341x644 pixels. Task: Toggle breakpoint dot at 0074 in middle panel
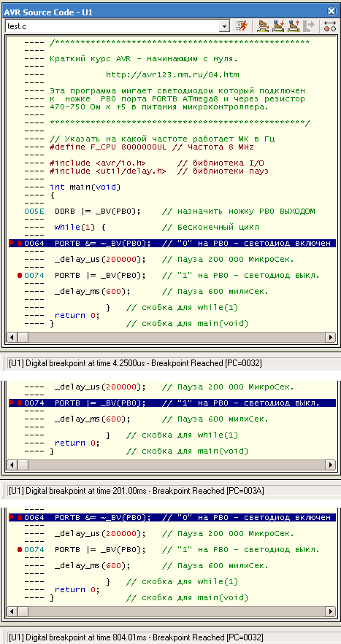pyautogui.click(x=19, y=403)
